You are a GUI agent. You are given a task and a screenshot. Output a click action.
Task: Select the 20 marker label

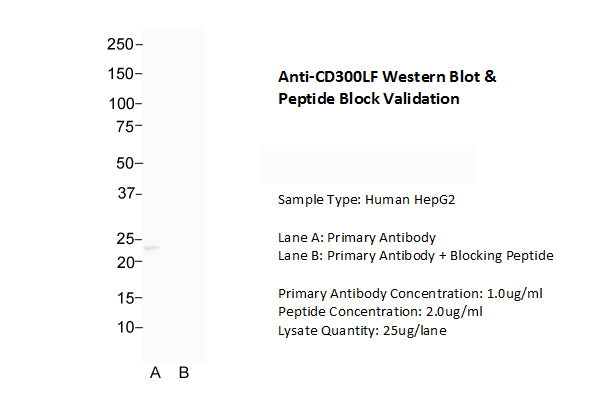pyautogui.click(x=124, y=262)
